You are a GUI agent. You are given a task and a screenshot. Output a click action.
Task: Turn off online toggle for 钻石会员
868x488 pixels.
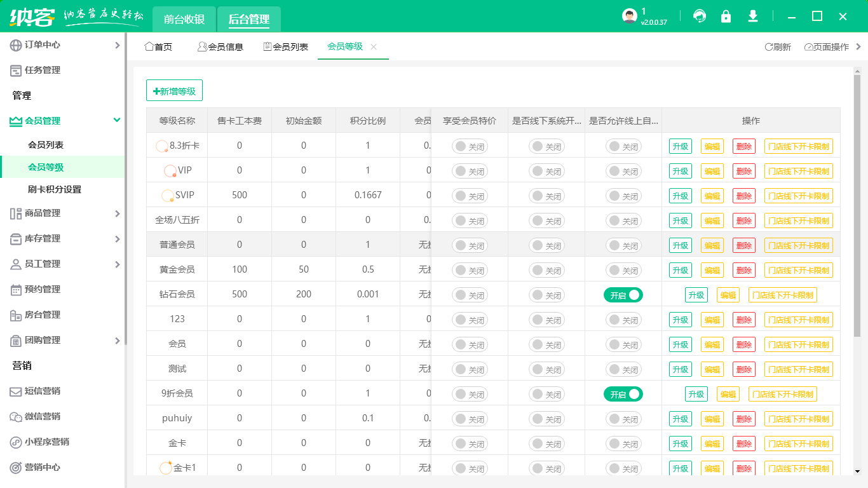pos(623,295)
